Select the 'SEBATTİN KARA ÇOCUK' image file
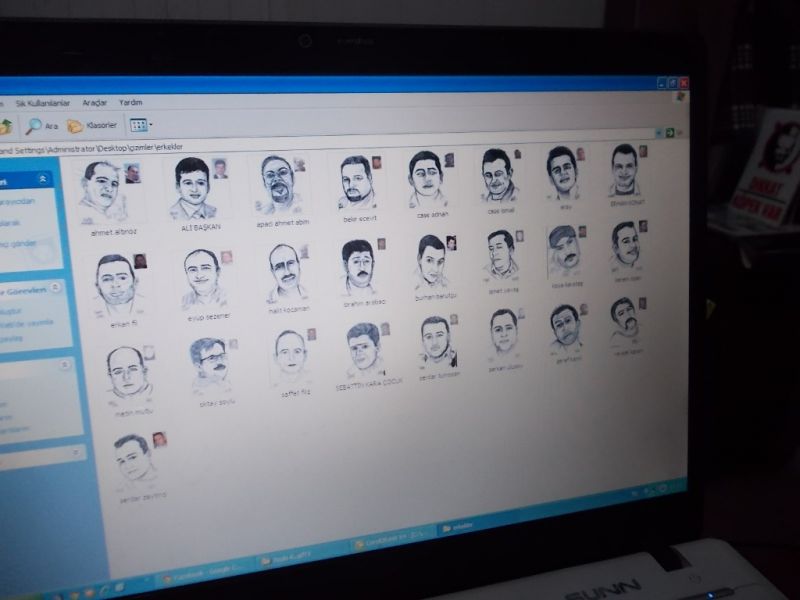Viewport: 800px width, 600px height. coord(364,352)
